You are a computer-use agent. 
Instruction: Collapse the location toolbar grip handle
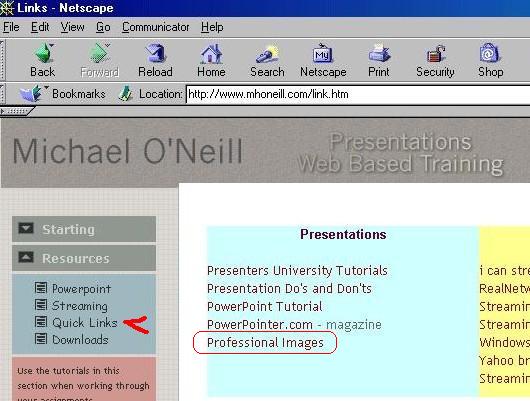[2, 94]
